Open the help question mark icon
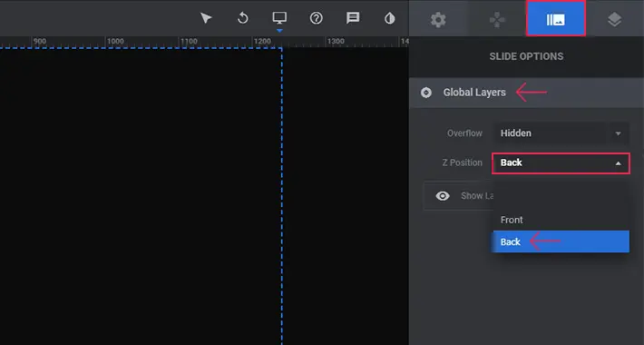The height and width of the screenshot is (345, 644). [317, 18]
